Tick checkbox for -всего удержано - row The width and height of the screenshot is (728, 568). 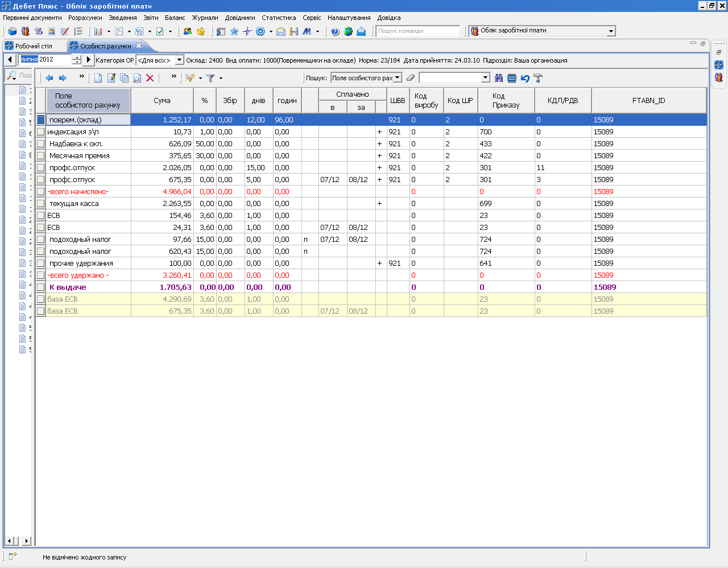click(40, 275)
